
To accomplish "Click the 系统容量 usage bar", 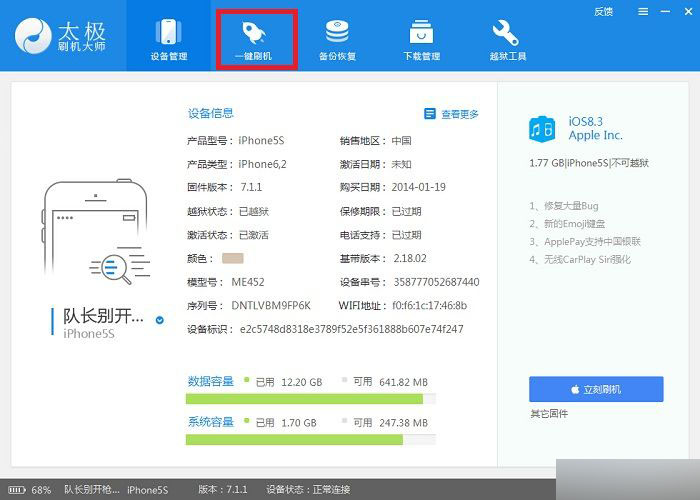I will (x=311, y=440).
